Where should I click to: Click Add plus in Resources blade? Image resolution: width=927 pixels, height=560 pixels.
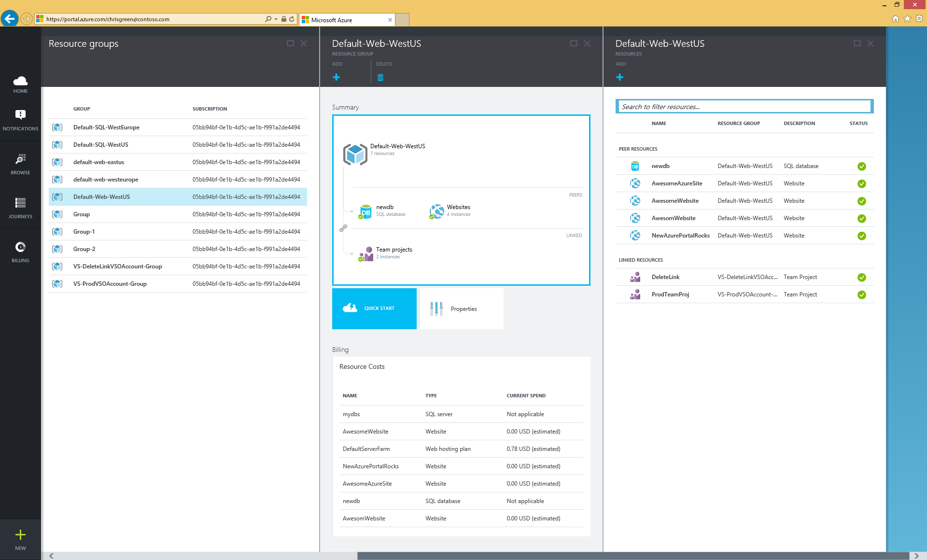click(x=620, y=77)
